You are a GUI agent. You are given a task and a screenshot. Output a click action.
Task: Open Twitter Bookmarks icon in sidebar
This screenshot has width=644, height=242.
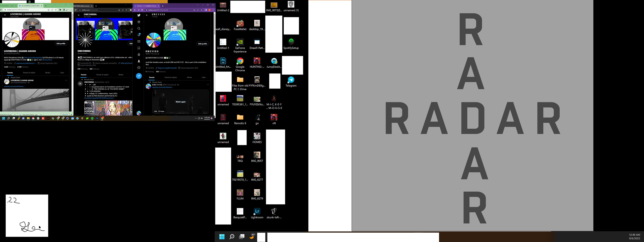pos(139,48)
